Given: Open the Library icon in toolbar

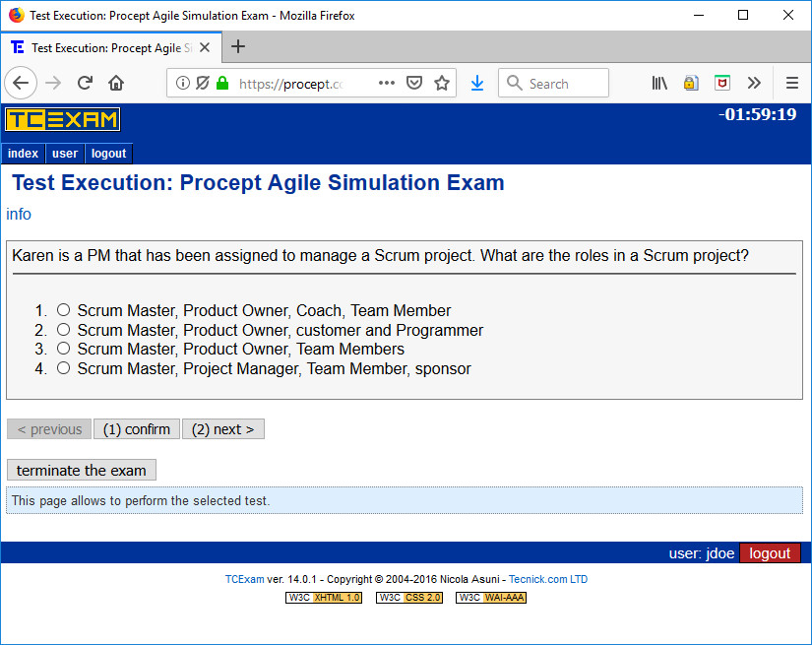Looking at the screenshot, I should coord(659,83).
